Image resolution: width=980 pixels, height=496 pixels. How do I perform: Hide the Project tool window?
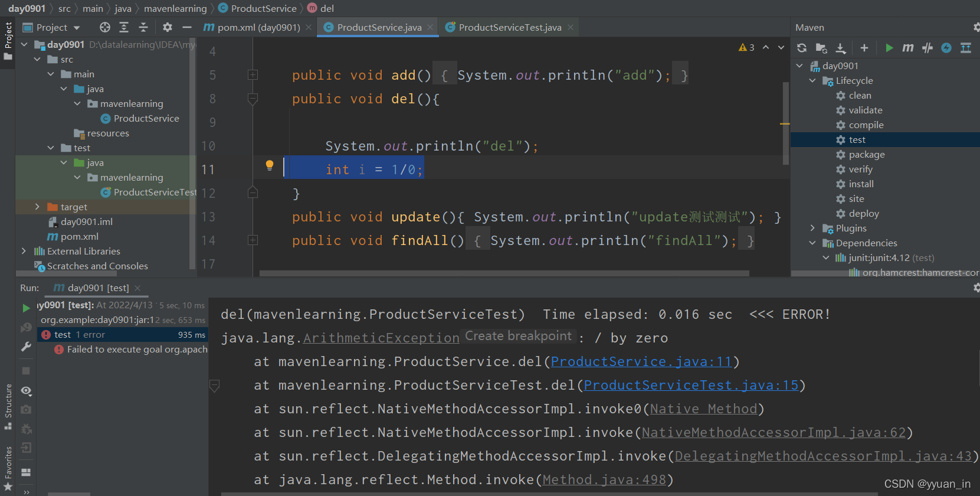[187, 27]
